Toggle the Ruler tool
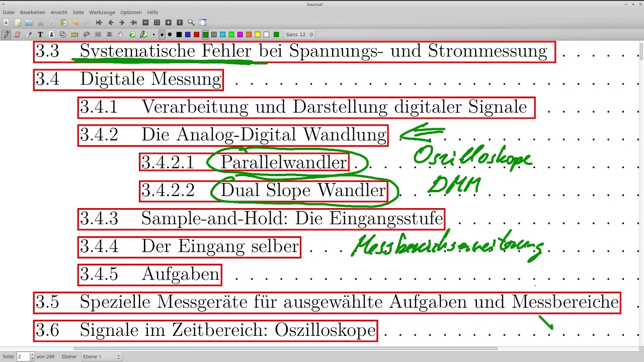Image resolution: width=644 pixels, height=362 pixels. pyautogui.click(x=74, y=35)
